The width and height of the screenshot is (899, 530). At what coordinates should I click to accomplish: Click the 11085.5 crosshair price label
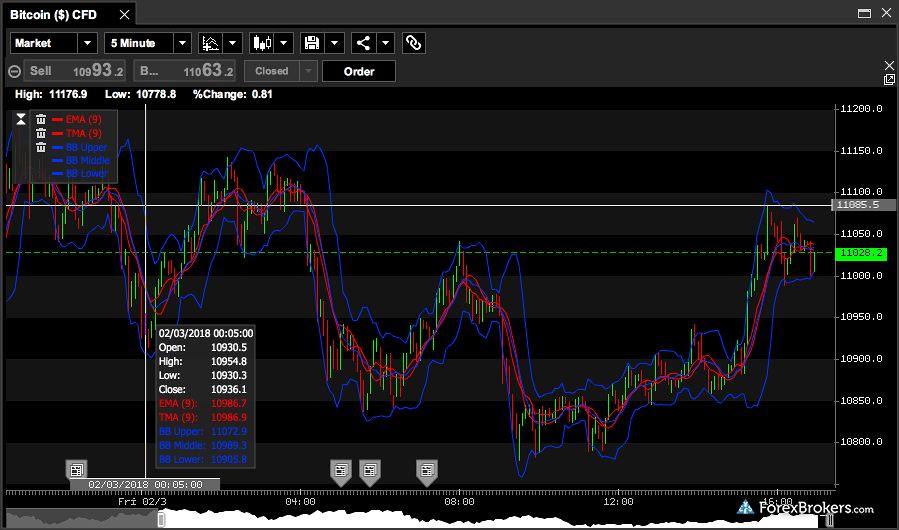pos(863,205)
